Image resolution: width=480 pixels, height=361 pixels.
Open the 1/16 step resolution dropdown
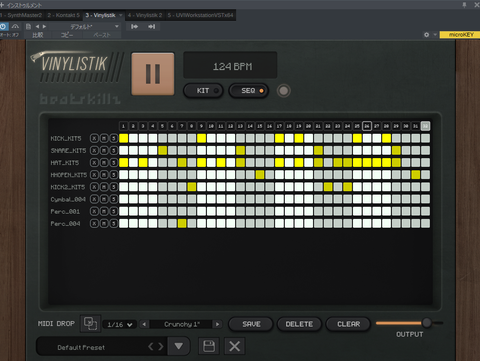(x=120, y=324)
